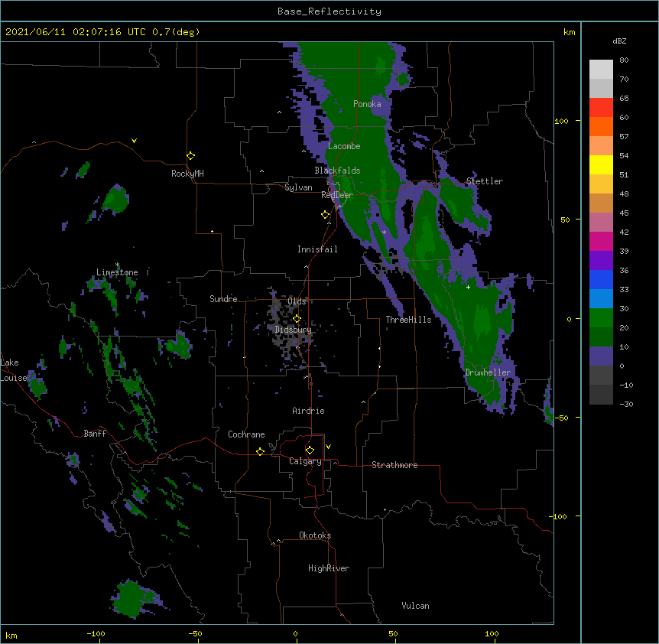This screenshot has height=644, width=659.
Task: Click the Sylvan label
Action: 298,187
